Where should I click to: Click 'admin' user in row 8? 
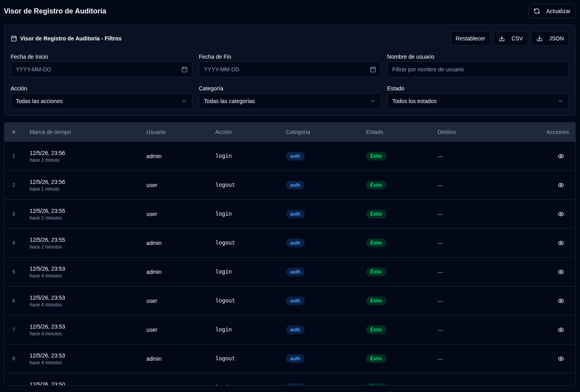154,359
